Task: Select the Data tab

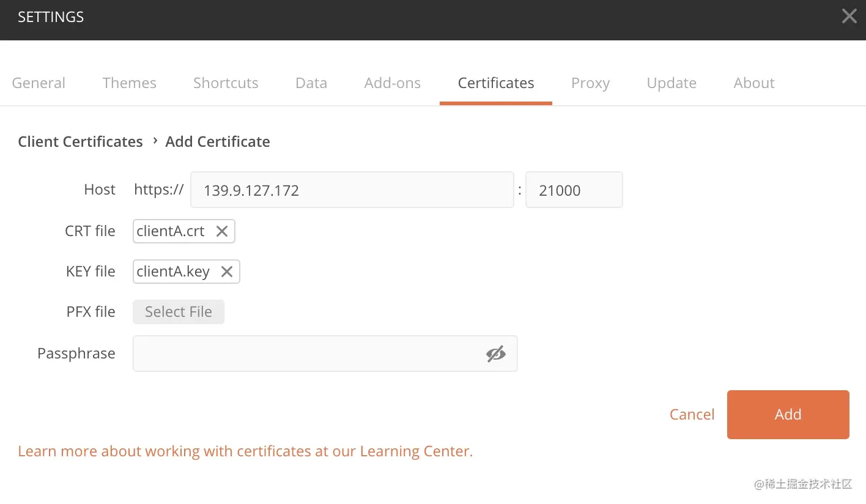Action: [311, 83]
